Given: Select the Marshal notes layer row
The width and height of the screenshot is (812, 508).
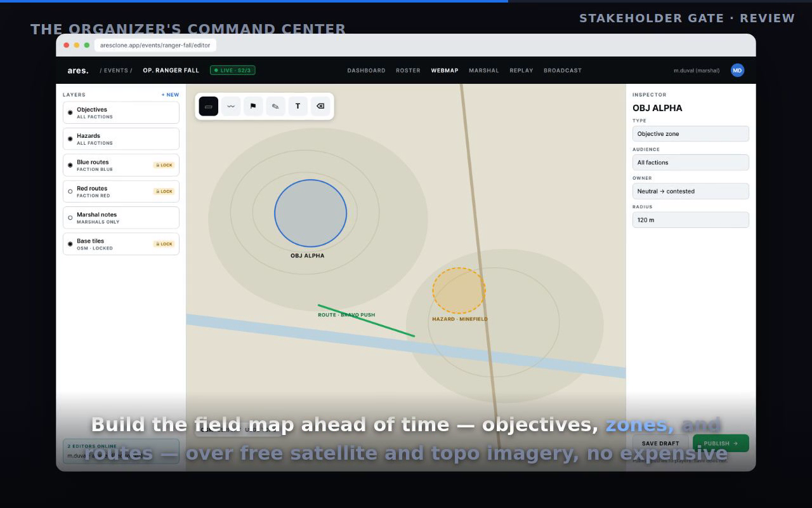Looking at the screenshot, I should pos(121,218).
